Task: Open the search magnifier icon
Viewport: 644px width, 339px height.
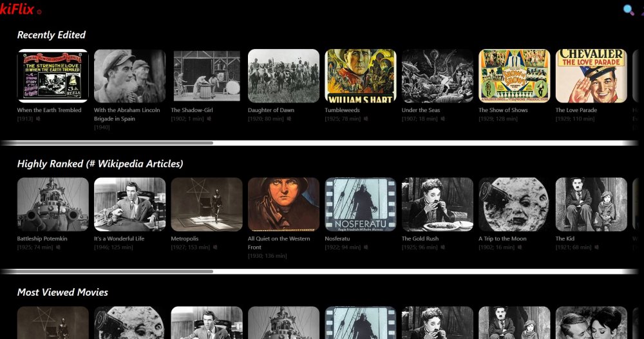Action: [x=629, y=10]
